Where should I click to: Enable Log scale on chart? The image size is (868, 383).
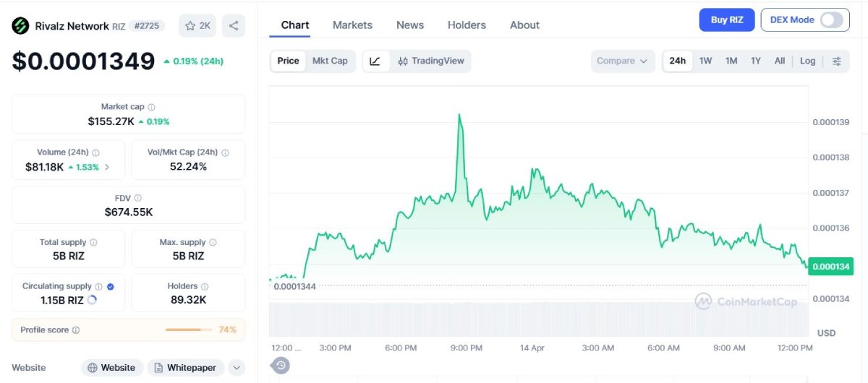(807, 61)
